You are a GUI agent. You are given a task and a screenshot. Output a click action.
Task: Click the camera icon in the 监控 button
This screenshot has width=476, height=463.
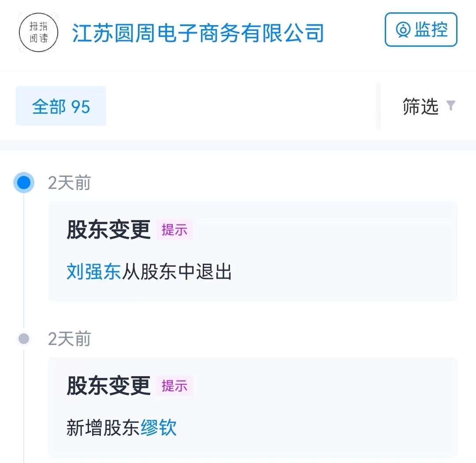coord(403,30)
